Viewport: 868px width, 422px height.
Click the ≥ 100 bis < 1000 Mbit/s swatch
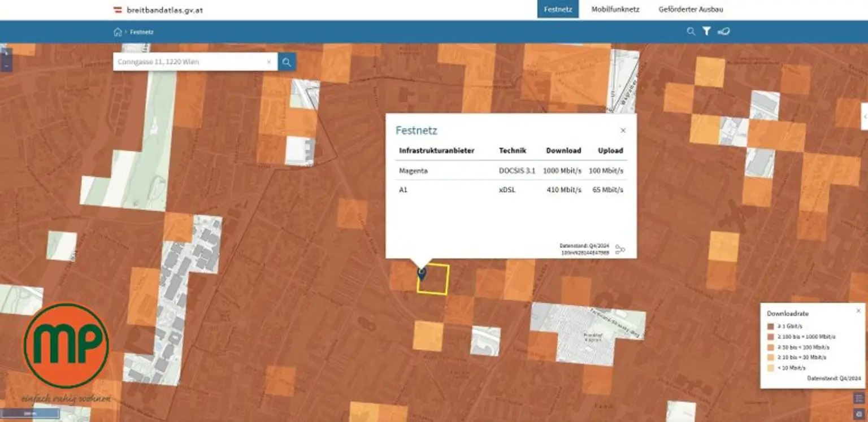770,337
